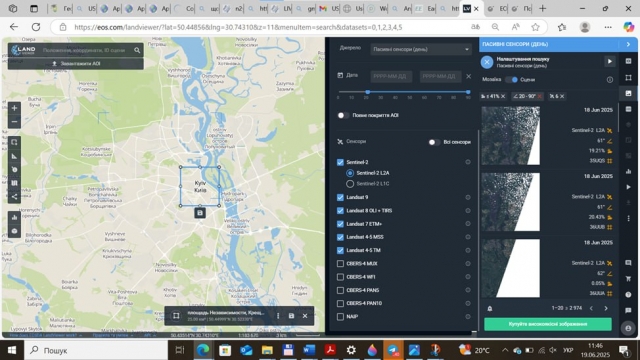Expand the blue passive sensors header chevron
This screenshot has height=360, width=640.
628,44
